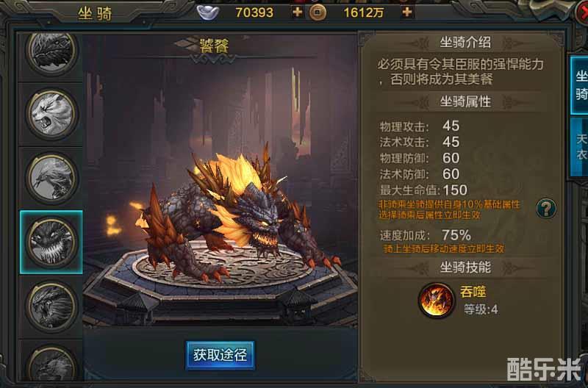Click the 坐骑技能 section header
Screen dimensions: 588x388
[465, 267]
